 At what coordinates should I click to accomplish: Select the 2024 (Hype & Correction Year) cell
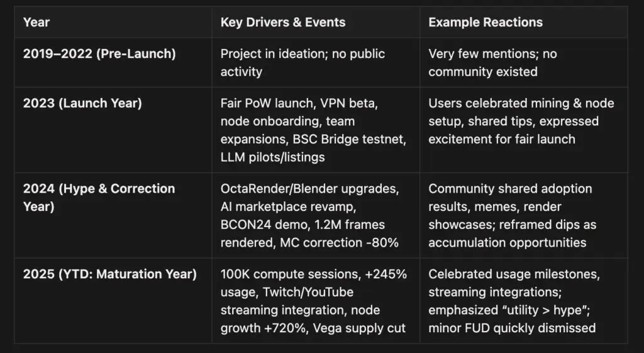pos(99,198)
